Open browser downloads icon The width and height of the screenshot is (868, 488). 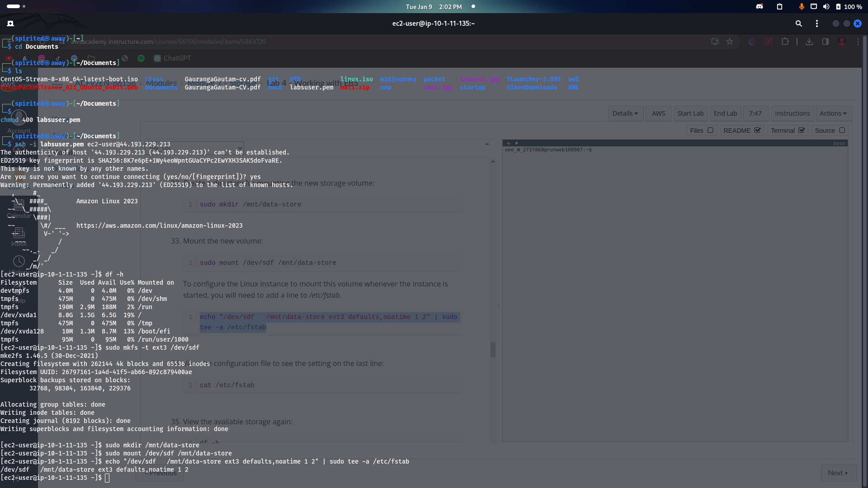click(x=809, y=42)
